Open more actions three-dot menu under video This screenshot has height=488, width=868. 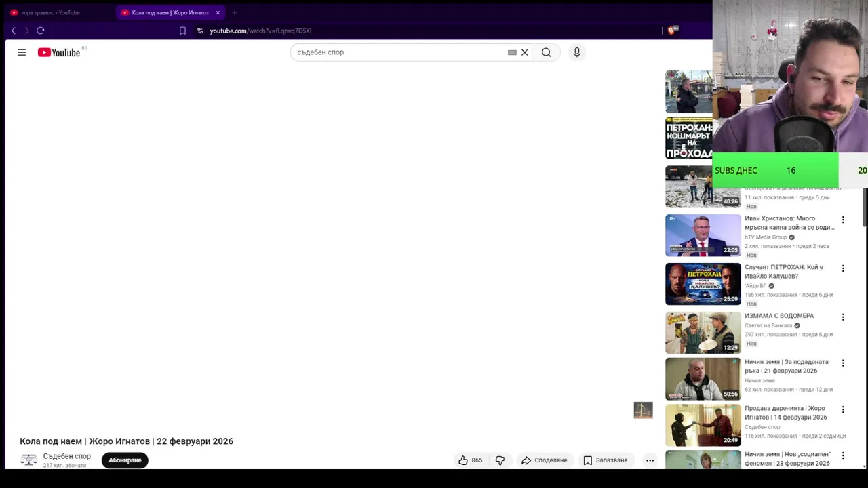pyautogui.click(x=650, y=460)
